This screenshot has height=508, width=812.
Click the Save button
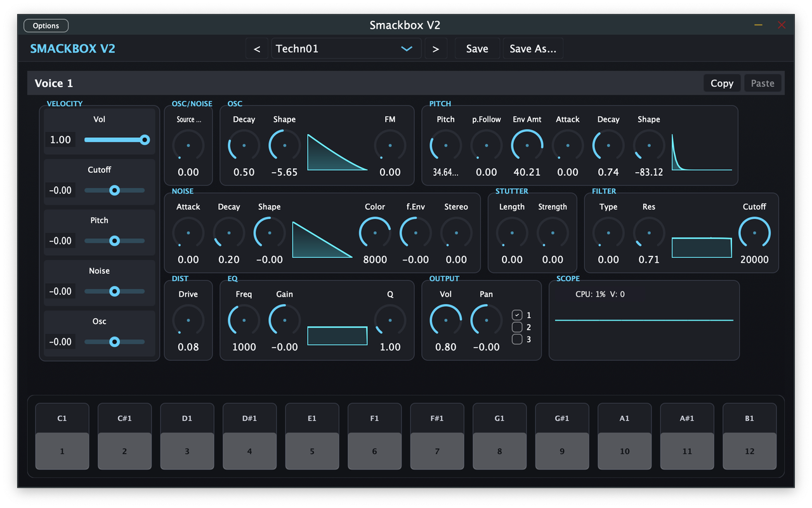point(477,49)
